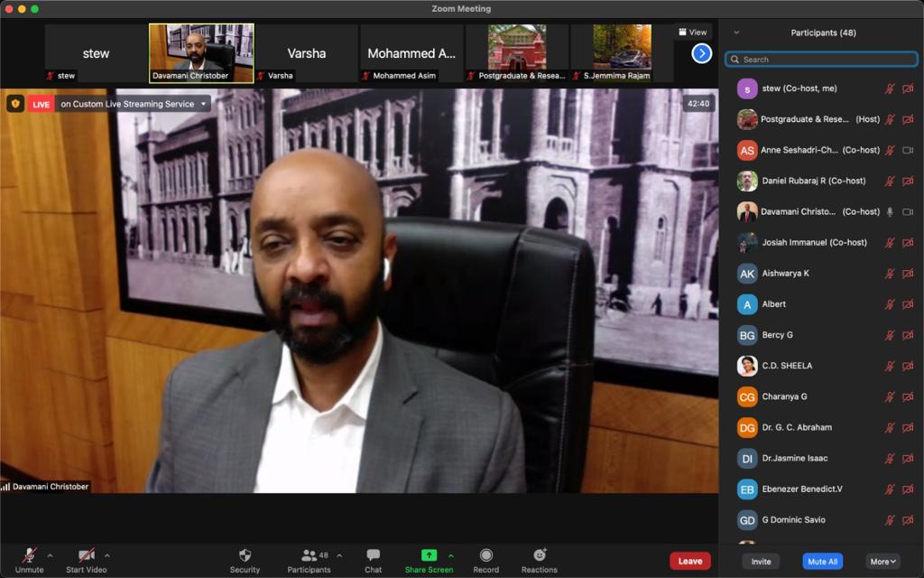Viewport: 924px width, 578px height.
Task: Unmute the microphone
Action: [29, 555]
